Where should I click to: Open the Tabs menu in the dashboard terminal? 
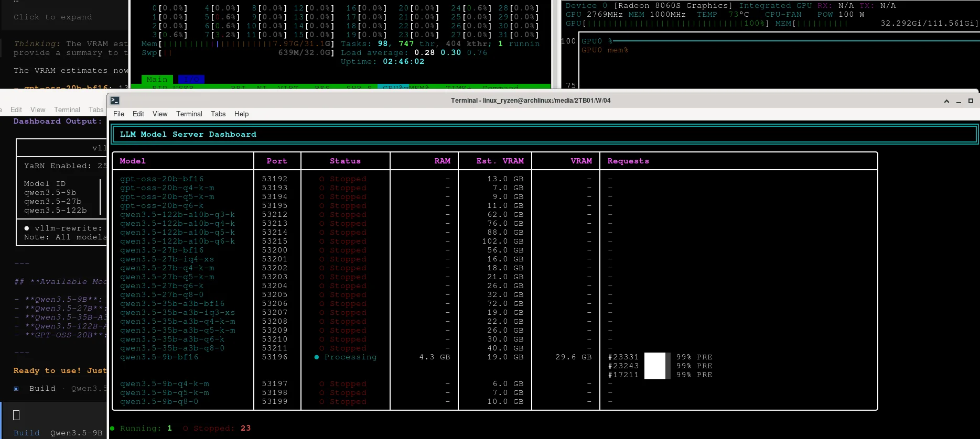218,114
